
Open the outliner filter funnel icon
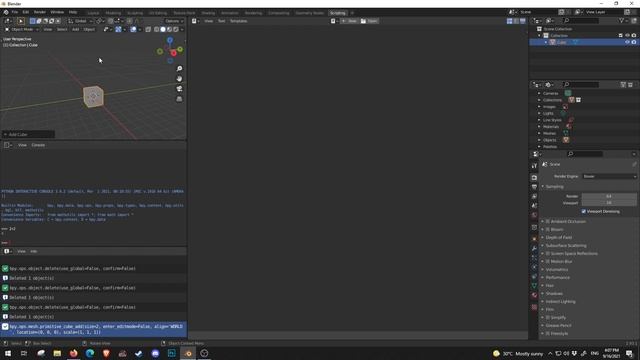[x=621, y=20]
